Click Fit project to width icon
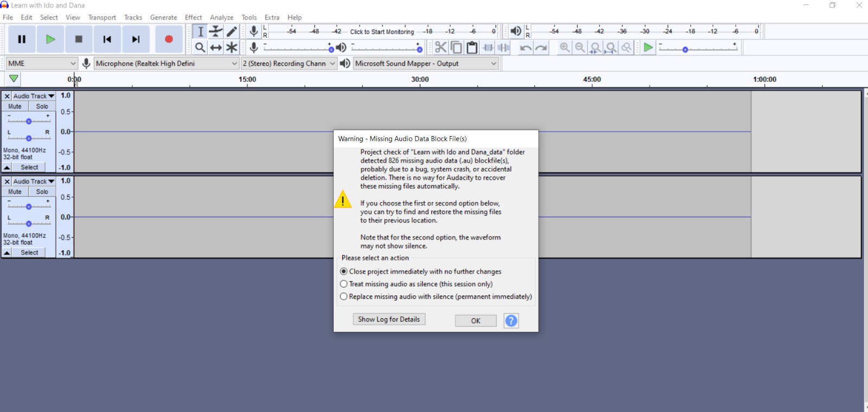The width and height of the screenshot is (868, 412). pyautogui.click(x=611, y=48)
